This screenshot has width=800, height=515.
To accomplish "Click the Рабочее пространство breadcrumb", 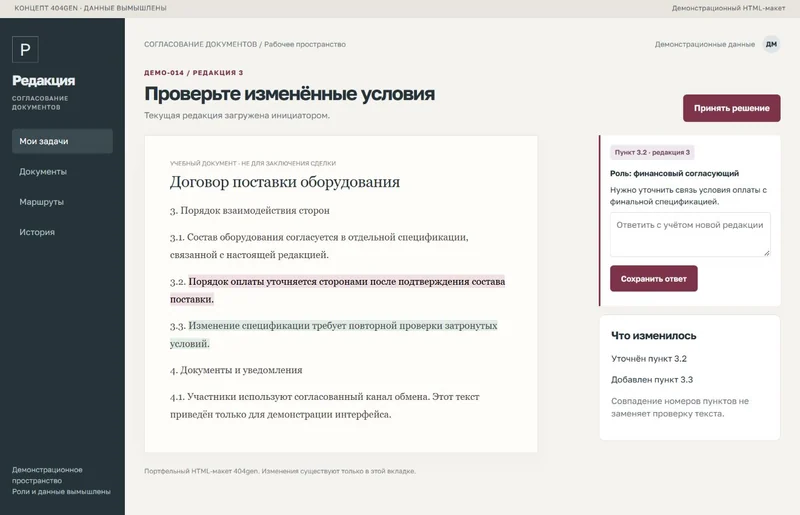I will 305,44.
